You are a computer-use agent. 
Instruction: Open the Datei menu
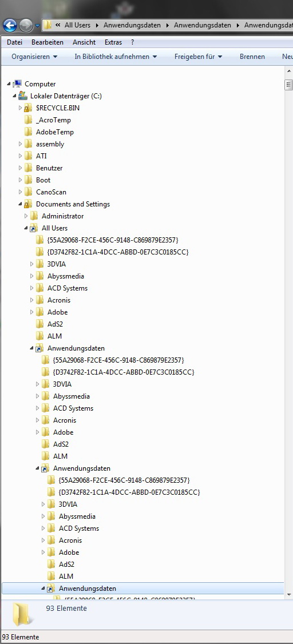[14, 42]
